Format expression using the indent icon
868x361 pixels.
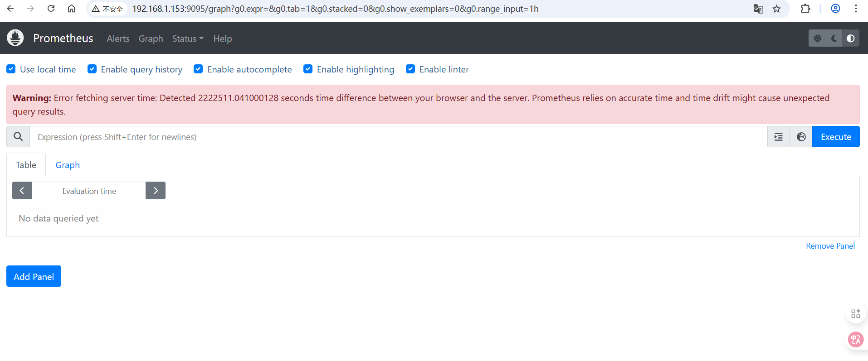click(779, 137)
